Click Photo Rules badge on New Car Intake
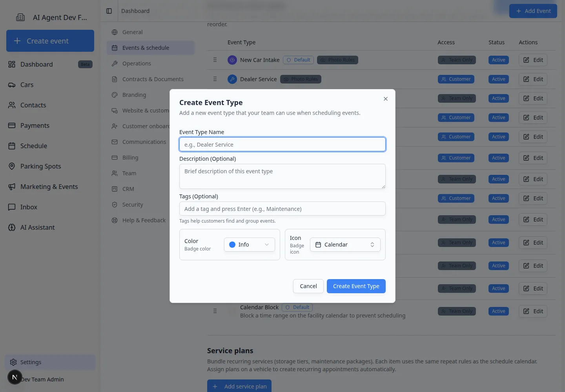Image resolution: width=565 pixels, height=392 pixels. coord(337,60)
